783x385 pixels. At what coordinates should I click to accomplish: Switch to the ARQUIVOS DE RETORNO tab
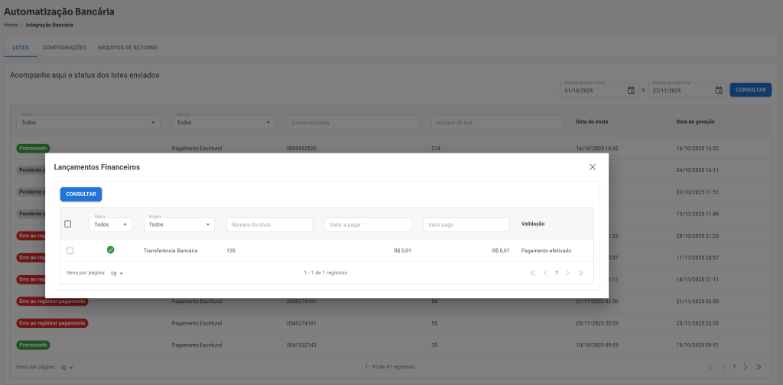pos(128,47)
